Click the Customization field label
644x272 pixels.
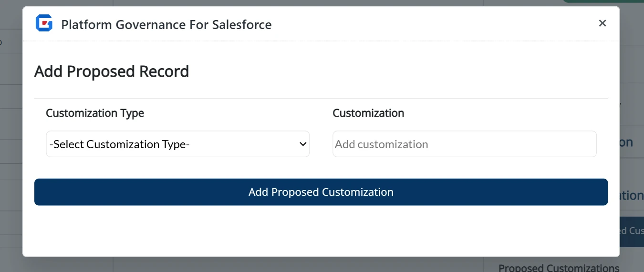[x=368, y=113]
